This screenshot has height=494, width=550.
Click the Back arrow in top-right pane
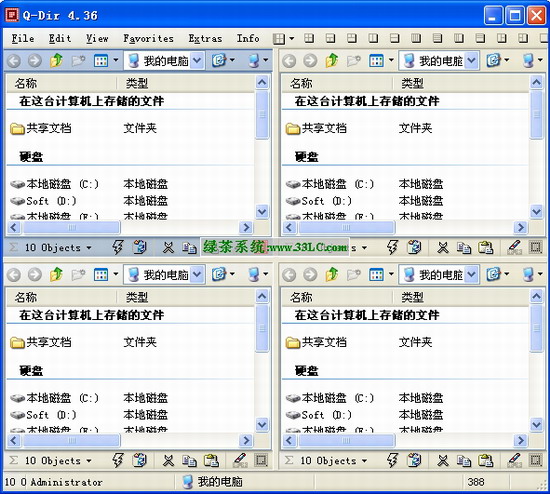(x=289, y=61)
